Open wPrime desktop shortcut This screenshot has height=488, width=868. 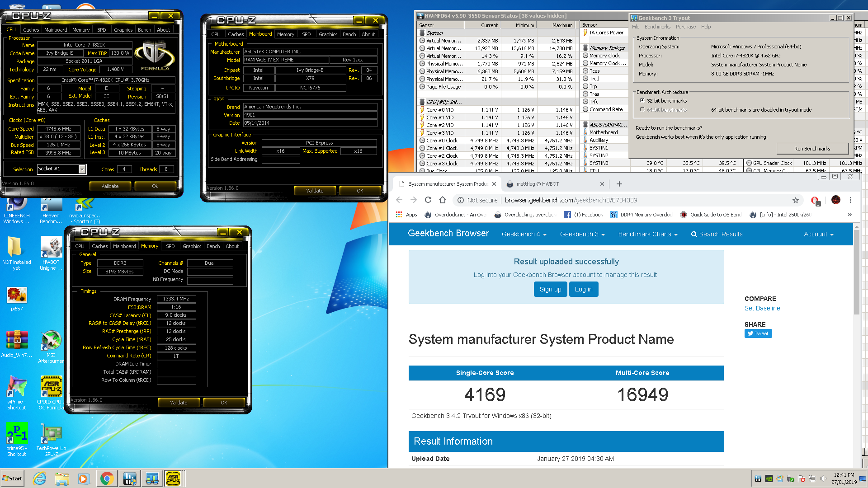tap(17, 393)
